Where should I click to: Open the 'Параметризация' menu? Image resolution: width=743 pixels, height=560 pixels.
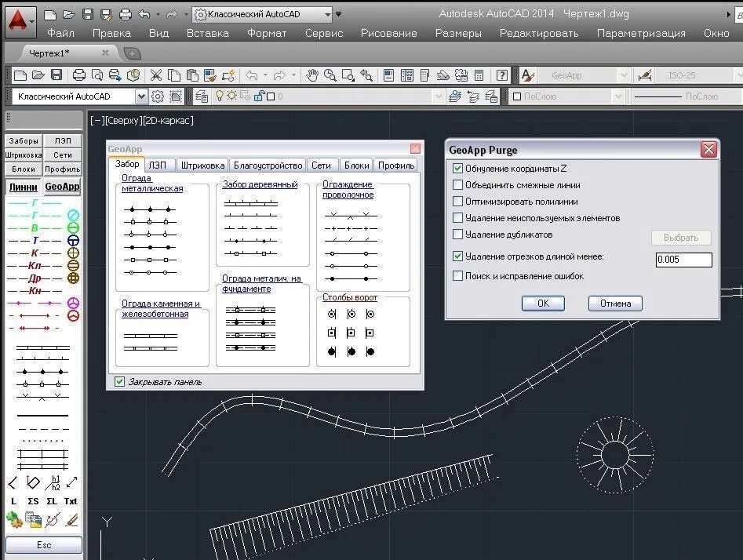pos(641,33)
